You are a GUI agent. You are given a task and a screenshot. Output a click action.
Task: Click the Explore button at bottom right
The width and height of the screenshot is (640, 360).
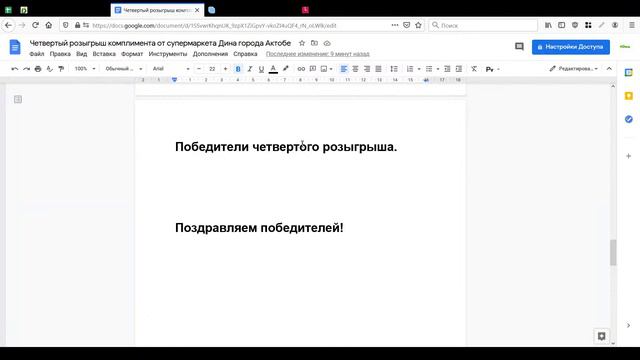pos(601,336)
